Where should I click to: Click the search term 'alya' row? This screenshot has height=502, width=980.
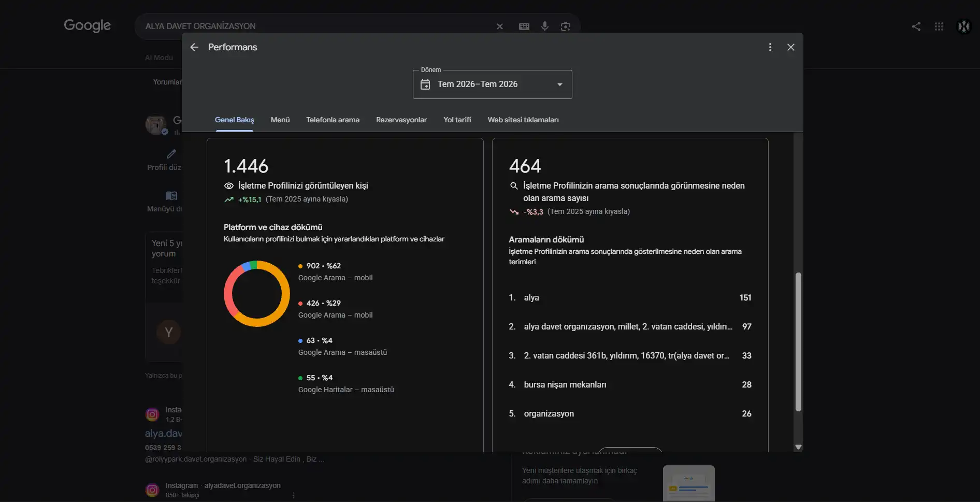point(630,298)
